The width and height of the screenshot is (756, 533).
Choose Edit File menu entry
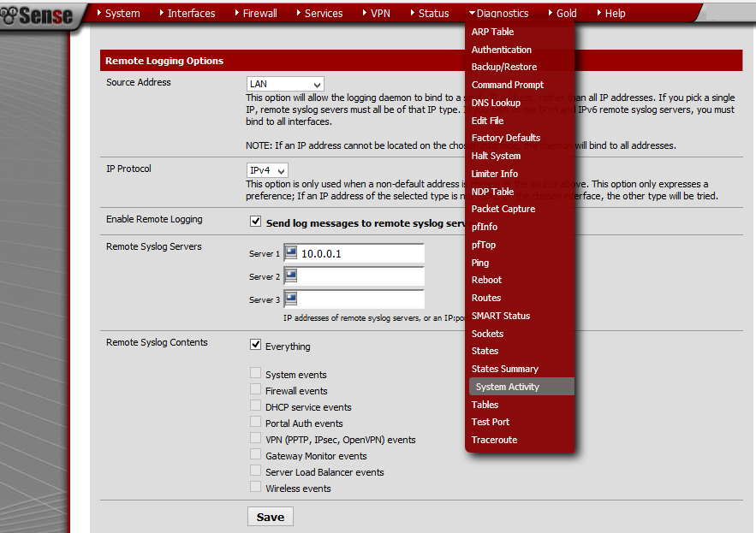487,121
